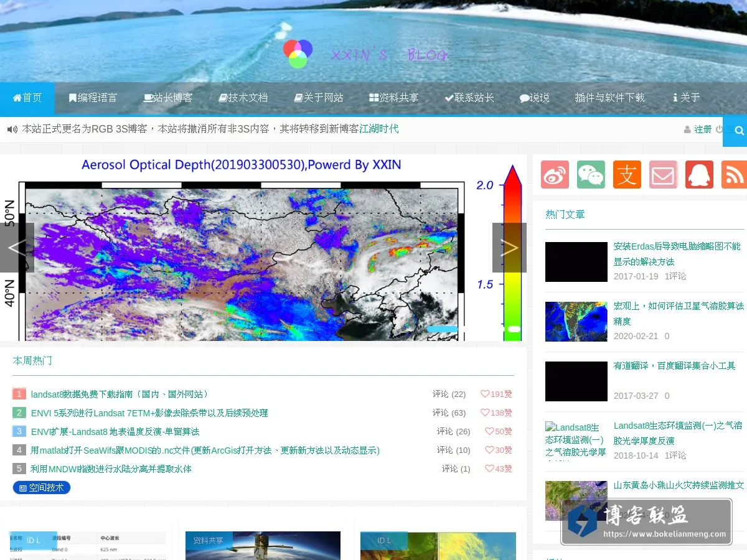This screenshot has width=747, height=560.
Task: Click the 注册 register link
Action: (703, 129)
